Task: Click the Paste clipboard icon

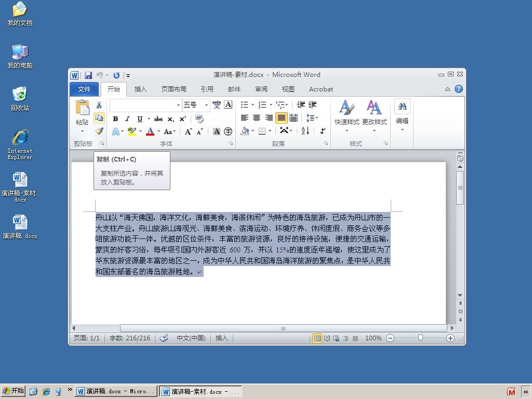Action: [x=82, y=108]
